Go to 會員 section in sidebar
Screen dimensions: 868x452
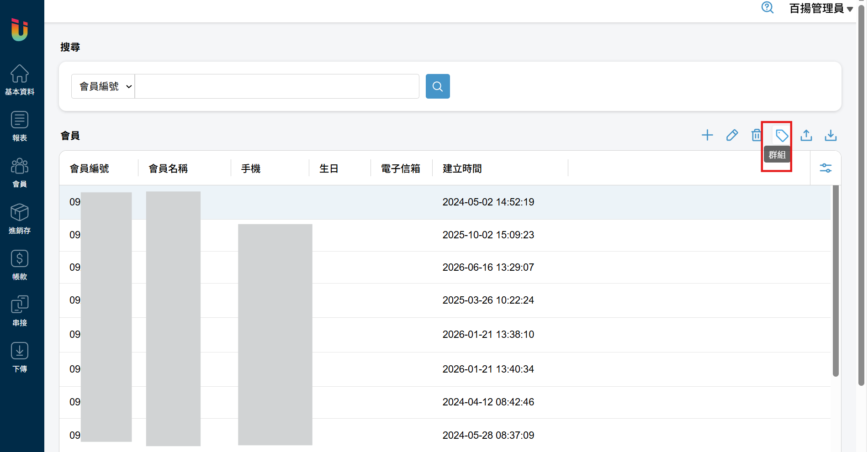(20, 173)
